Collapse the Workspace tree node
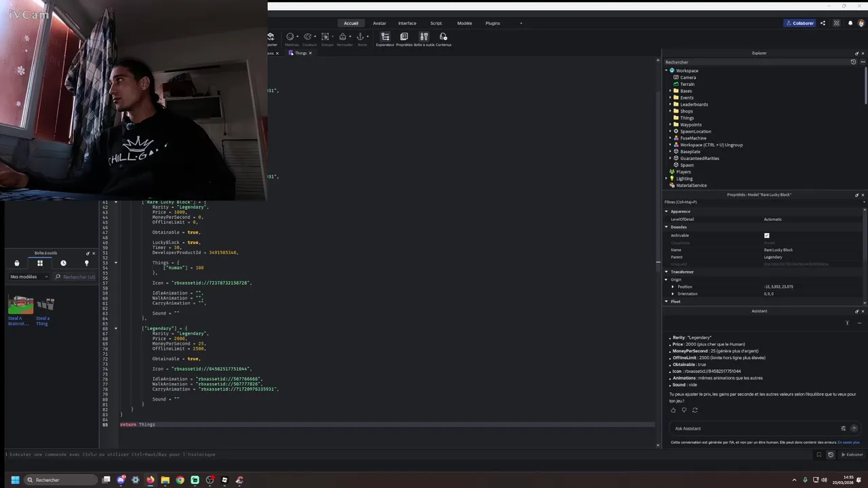The width and height of the screenshot is (868, 488). (x=666, y=70)
